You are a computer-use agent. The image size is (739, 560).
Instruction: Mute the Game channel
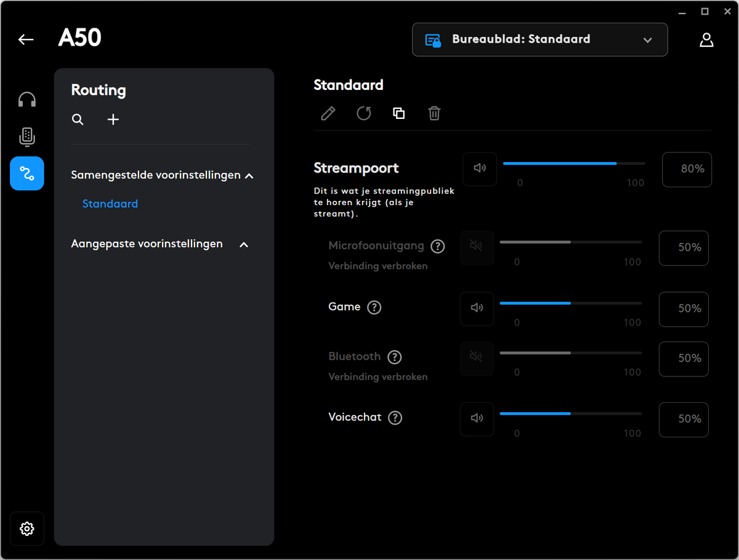(477, 309)
